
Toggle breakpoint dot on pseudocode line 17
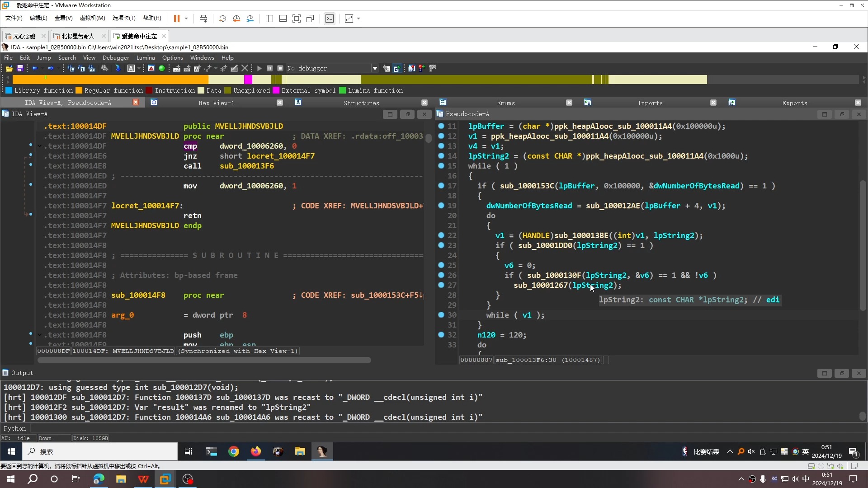tap(441, 186)
